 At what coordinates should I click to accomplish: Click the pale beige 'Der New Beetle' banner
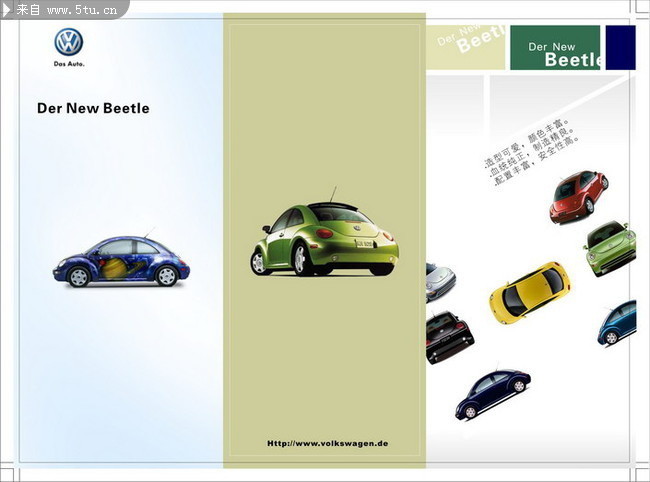[466, 48]
